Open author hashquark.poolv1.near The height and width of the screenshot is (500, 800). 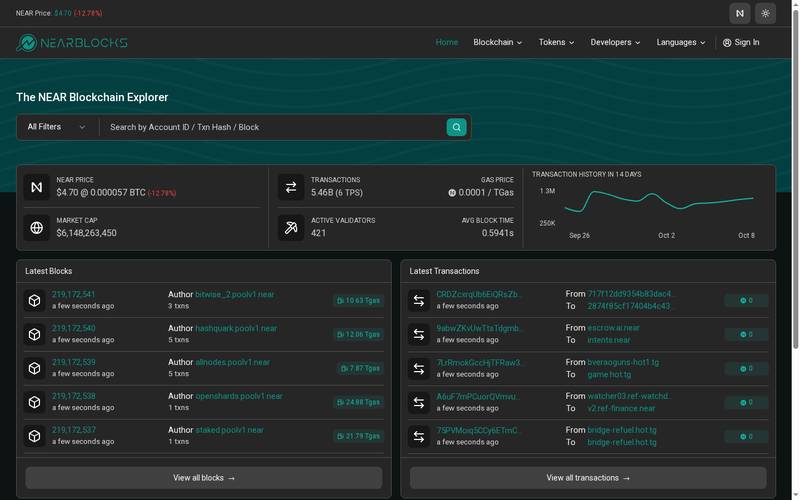coord(236,328)
